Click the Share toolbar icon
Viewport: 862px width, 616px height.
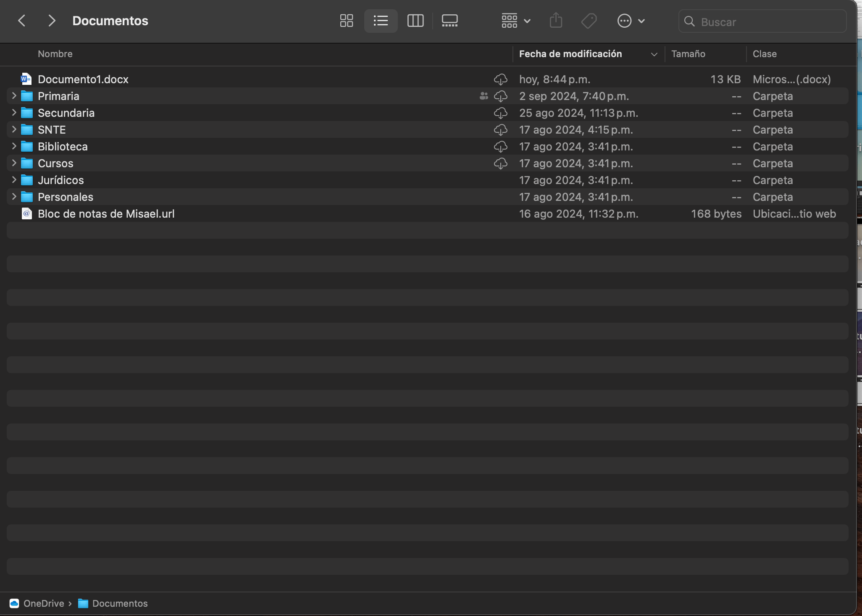[556, 21]
